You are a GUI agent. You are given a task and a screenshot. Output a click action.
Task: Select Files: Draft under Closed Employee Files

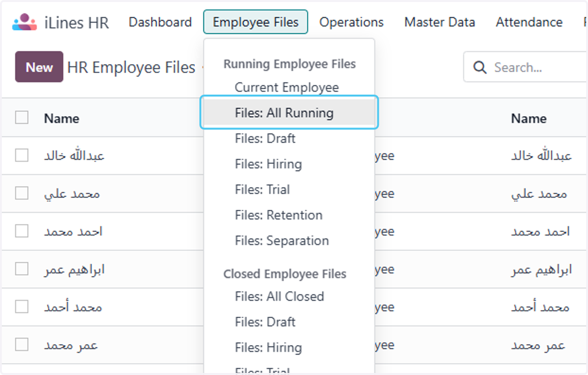[265, 322]
